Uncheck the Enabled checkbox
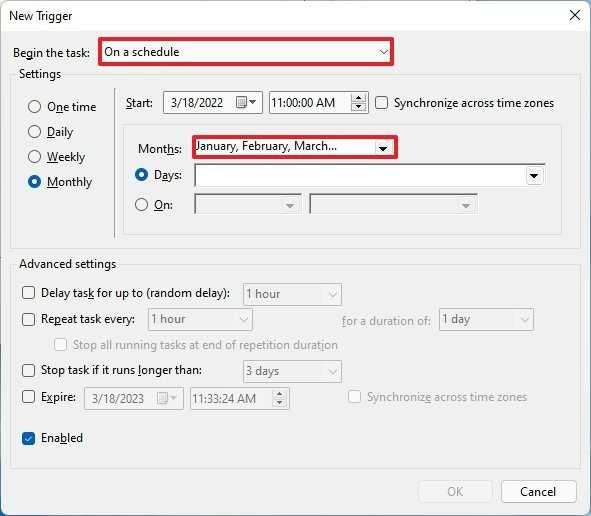Image resolution: width=591 pixels, height=516 pixels. pyautogui.click(x=28, y=438)
